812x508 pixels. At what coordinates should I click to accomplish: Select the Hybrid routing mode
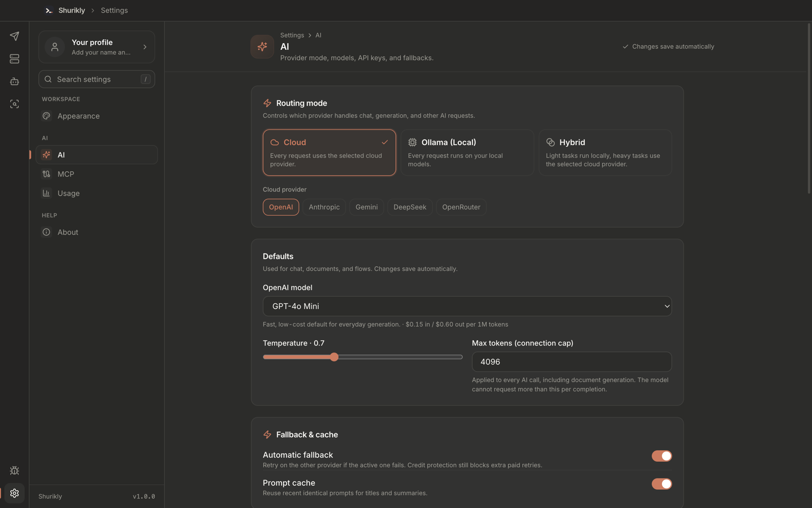click(605, 152)
